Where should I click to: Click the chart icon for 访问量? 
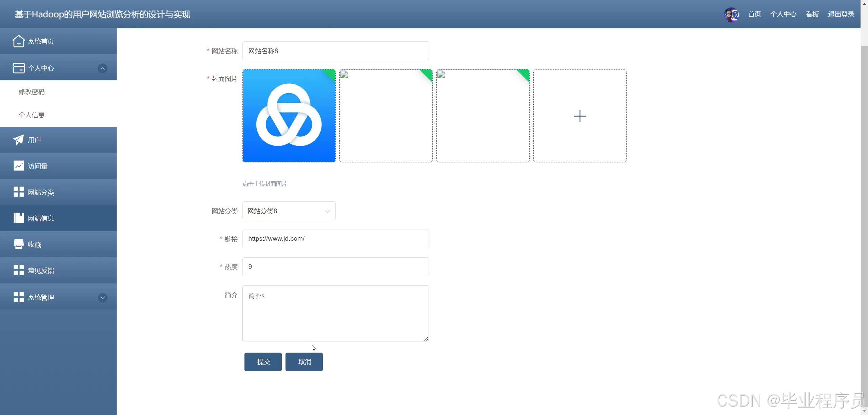[18, 166]
